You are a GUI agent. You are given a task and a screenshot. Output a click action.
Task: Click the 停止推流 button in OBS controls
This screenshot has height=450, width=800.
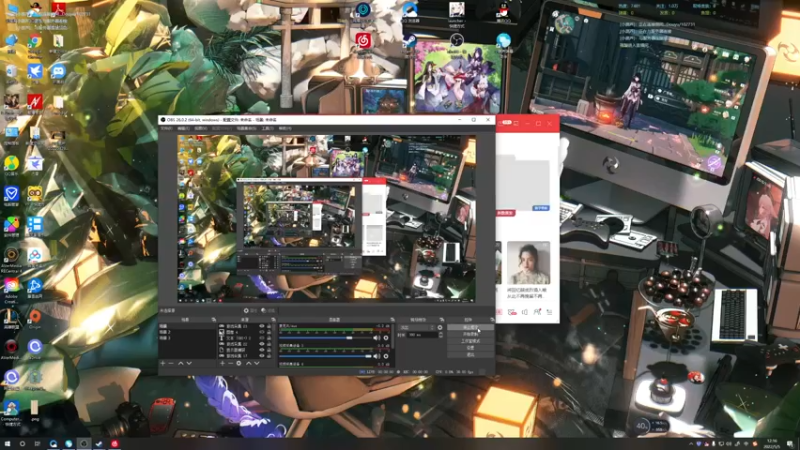click(470, 327)
